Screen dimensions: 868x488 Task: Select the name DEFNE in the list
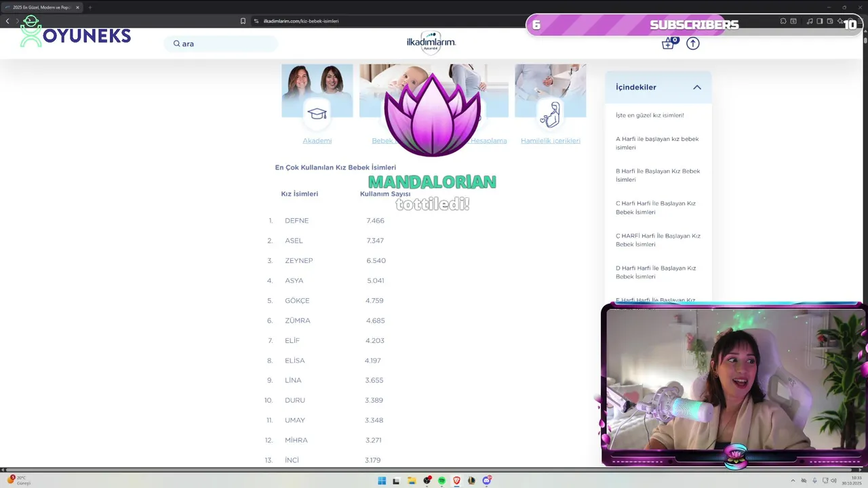296,221
